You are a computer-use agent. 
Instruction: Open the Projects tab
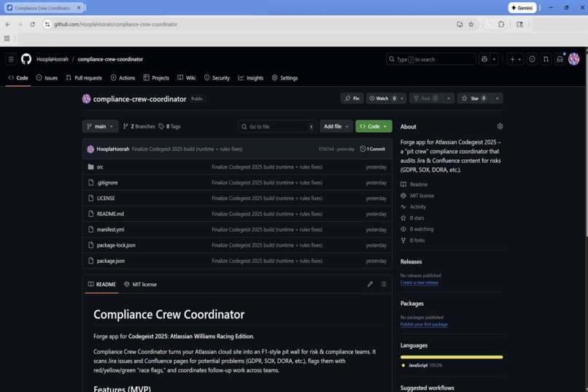156,78
